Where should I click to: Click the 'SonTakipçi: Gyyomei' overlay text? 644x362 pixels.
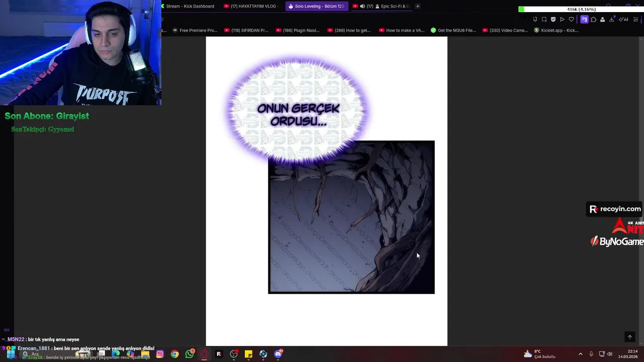click(43, 129)
